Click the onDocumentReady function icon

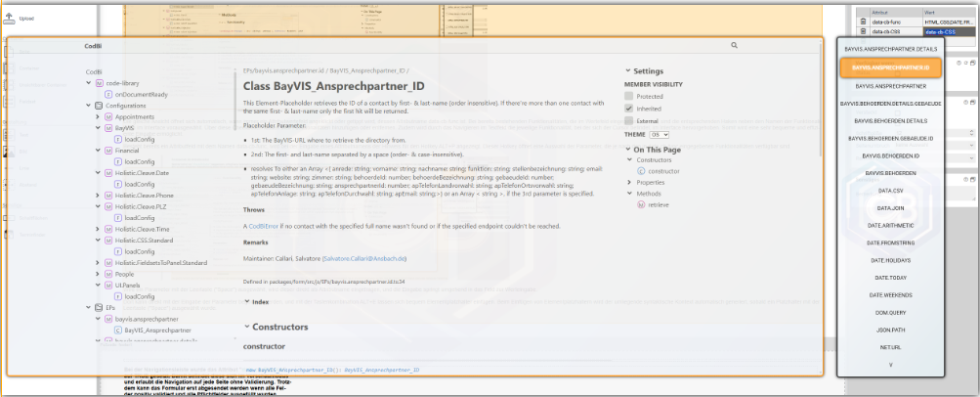click(107, 94)
